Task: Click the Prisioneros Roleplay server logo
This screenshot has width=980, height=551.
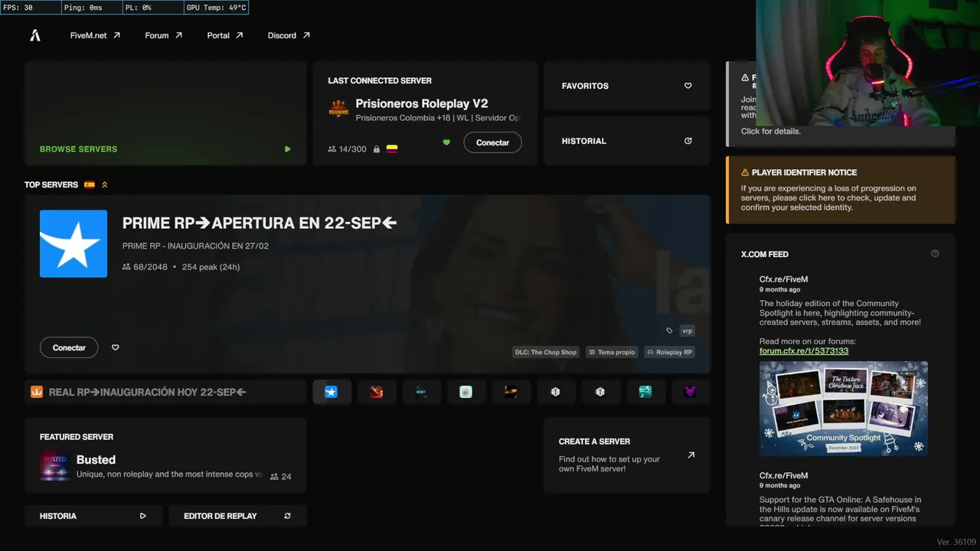Action: coord(338,109)
